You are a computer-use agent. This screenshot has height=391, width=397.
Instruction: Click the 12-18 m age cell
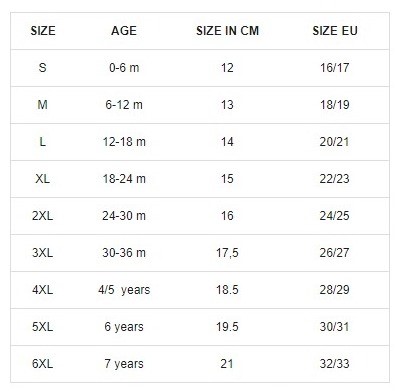124,142
